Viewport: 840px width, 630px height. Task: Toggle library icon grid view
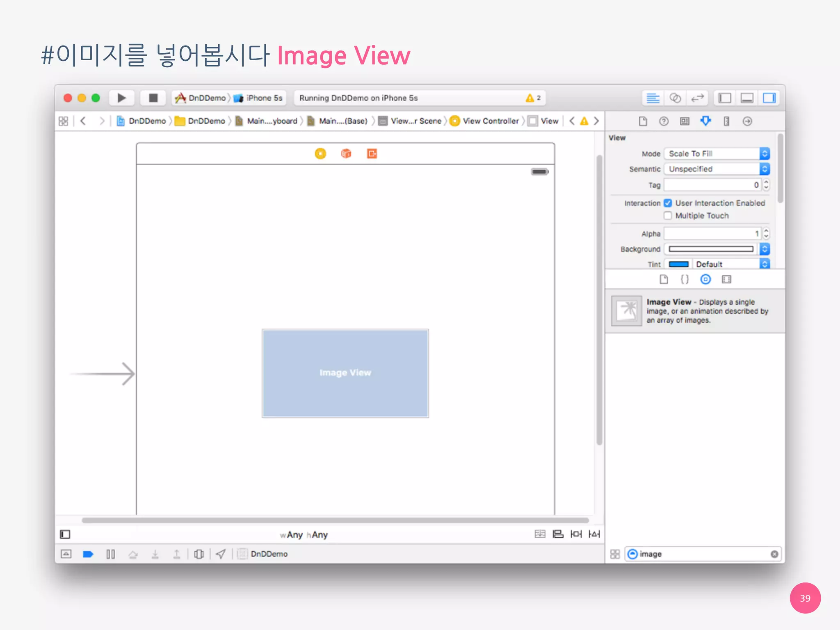point(615,554)
